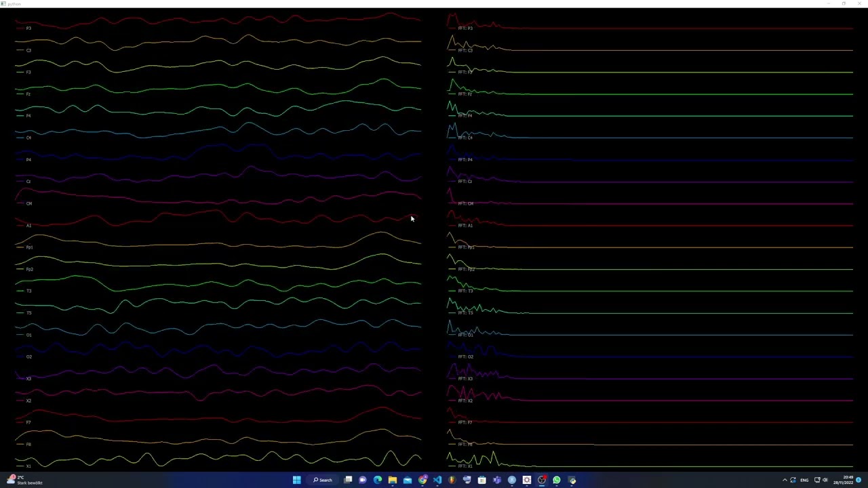Switch to Google Chrome in the taskbar
868x488 pixels.
pyautogui.click(x=422, y=480)
